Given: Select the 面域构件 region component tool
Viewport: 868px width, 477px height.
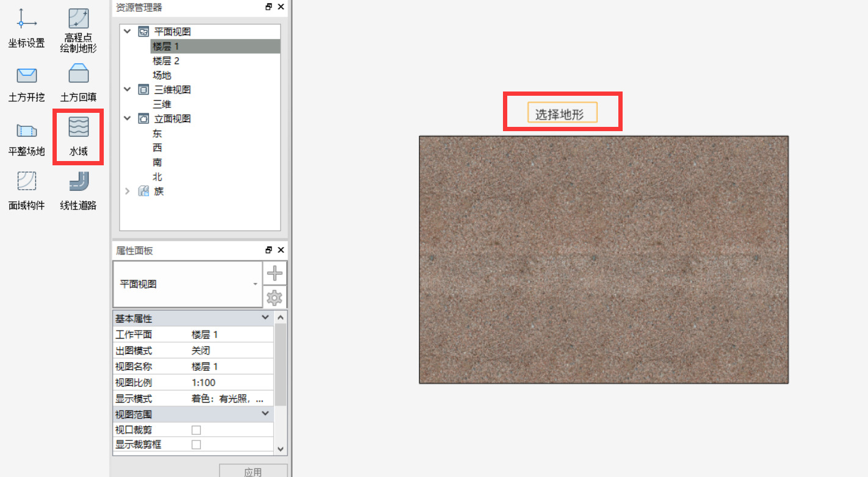Looking at the screenshot, I should pyautogui.click(x=26, y=191).
